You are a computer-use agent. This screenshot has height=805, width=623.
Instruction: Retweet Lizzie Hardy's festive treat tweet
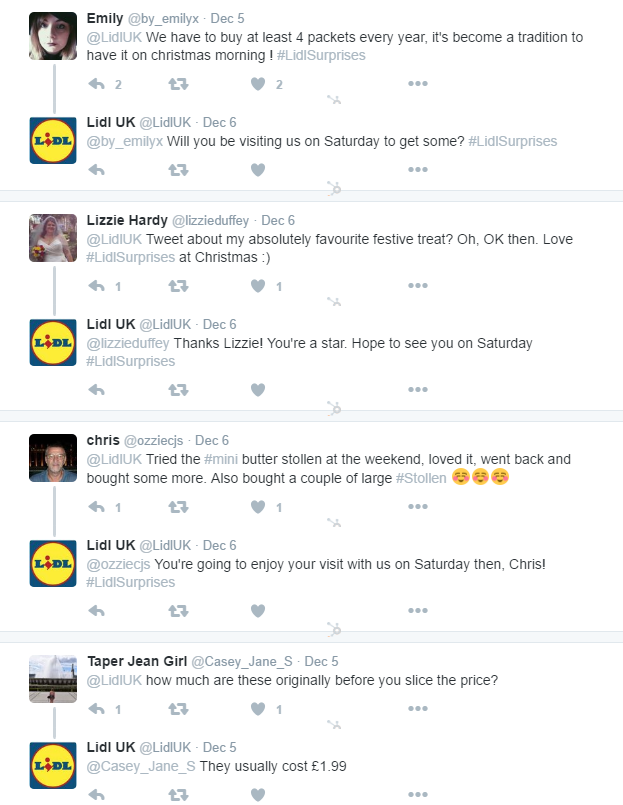[x=178, y=286]
